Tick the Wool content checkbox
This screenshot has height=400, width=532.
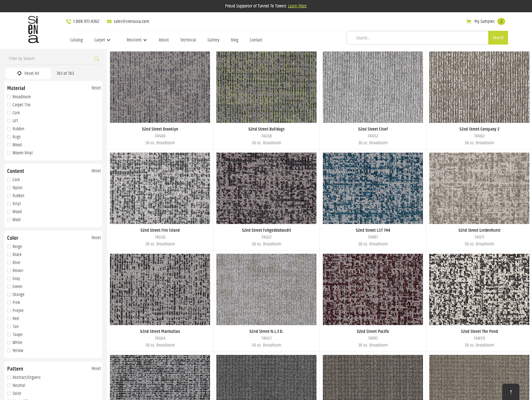9,219
